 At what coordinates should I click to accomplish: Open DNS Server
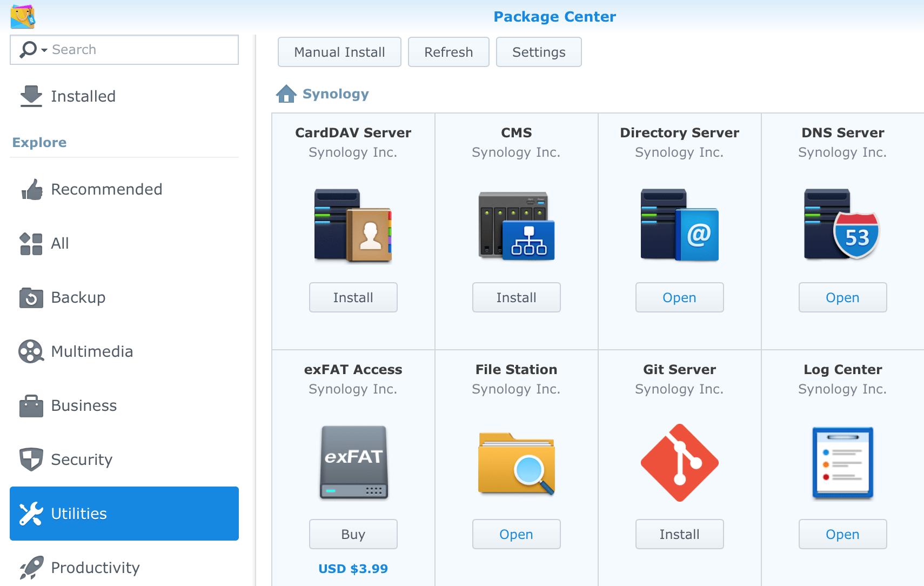843,297
